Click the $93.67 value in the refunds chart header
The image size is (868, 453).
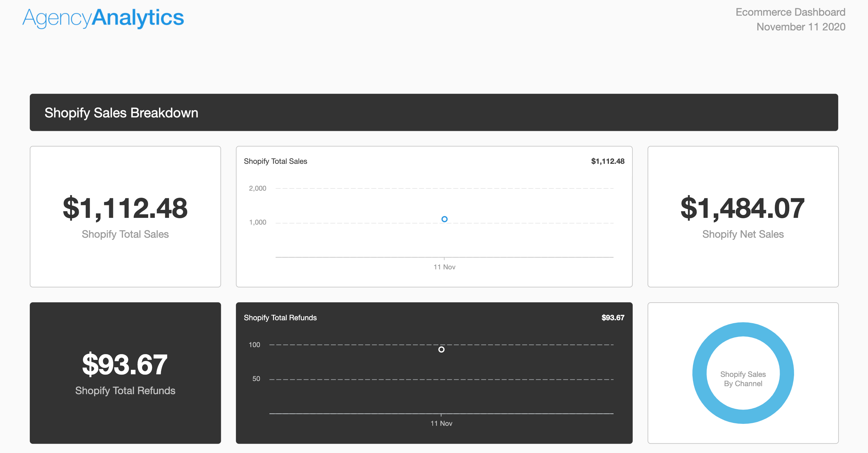(613, 318)
